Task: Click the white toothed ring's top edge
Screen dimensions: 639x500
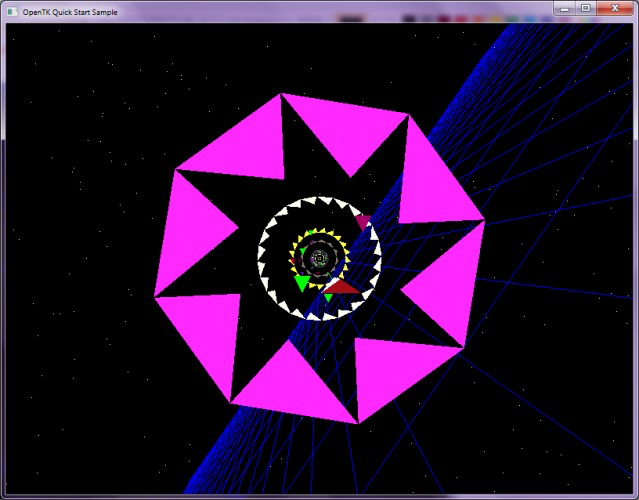Action: [x=319, y=200]
